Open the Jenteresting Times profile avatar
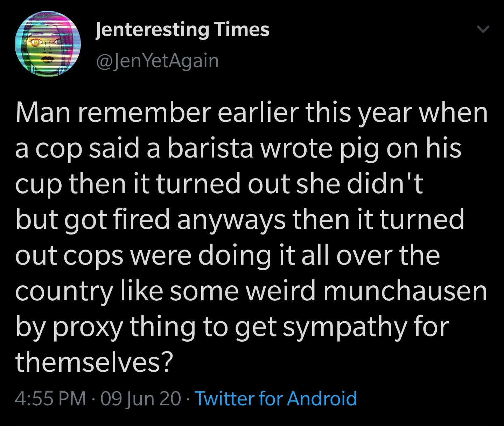Viewport: 504px width, 426px height. click(48, 44)
